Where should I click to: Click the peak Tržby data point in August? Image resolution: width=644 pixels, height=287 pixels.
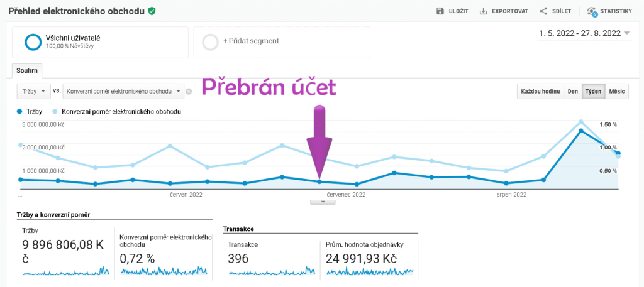[x=580, y=131]
